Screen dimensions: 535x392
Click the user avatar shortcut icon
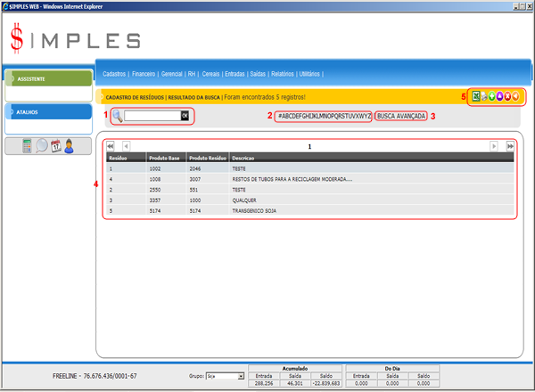(x=69, y=146)
